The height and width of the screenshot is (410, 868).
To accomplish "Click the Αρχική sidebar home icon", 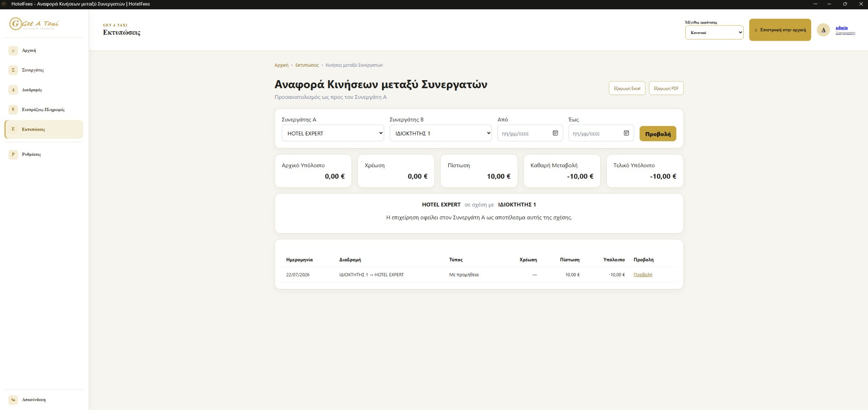I will 13,51.
